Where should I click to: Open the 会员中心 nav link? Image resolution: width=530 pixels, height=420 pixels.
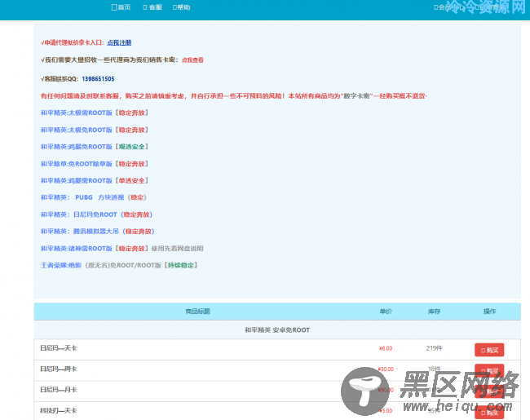coord(449,7)
